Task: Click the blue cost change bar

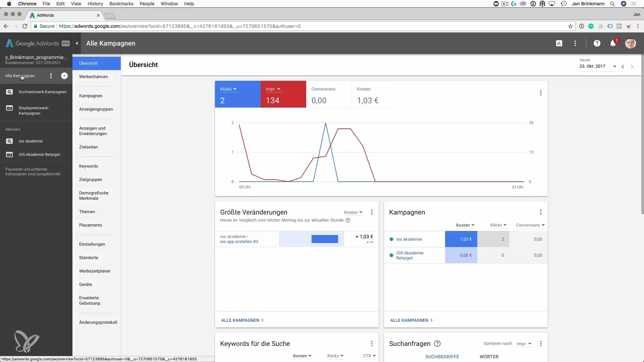Action: point(325,239)
